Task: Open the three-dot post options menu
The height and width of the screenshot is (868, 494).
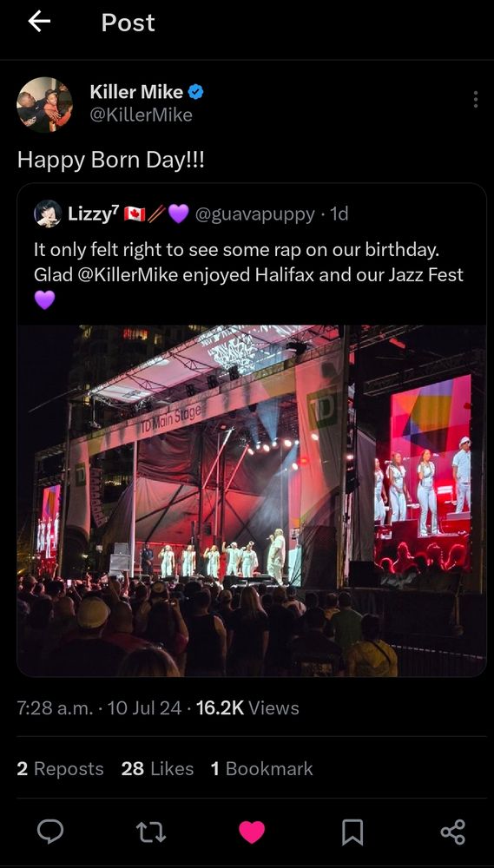Action: tap(475, 100)
